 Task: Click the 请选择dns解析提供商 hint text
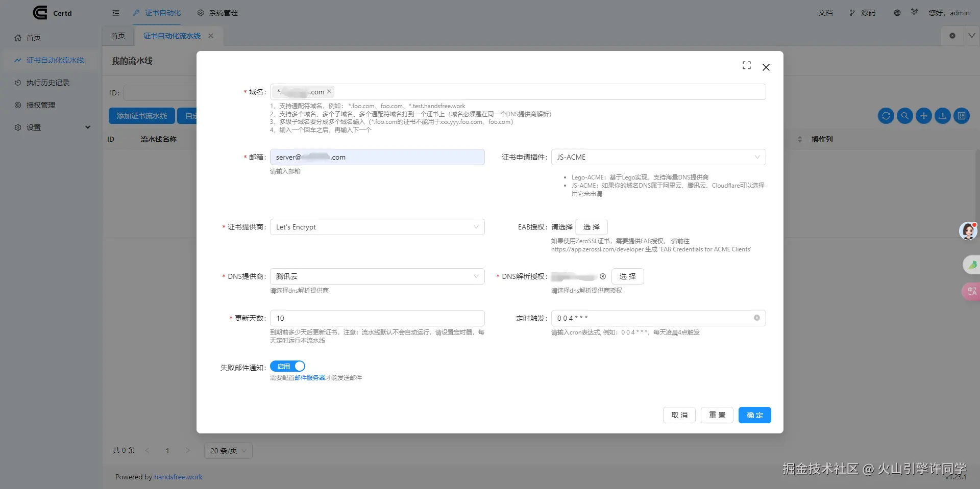tap(299, 291)
